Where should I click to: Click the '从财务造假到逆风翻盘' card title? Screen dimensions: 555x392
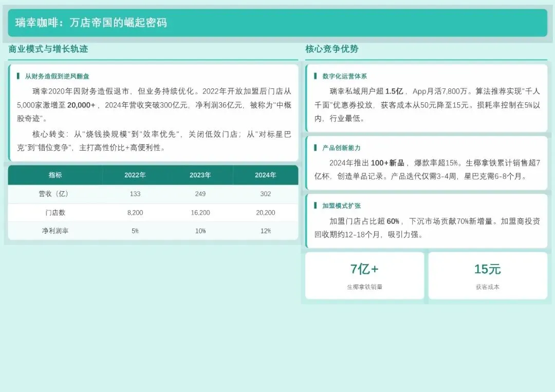tap(57, 77)
